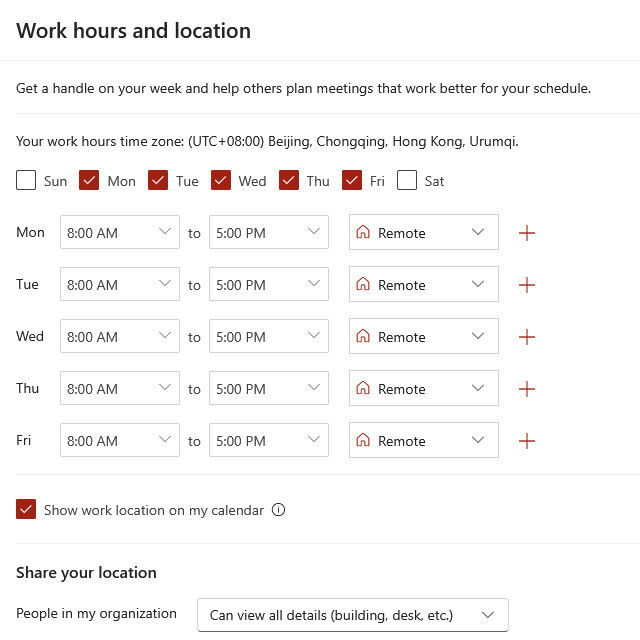
Task: Toggle the Fri work day checkbox
Action: tap(351, 181)
